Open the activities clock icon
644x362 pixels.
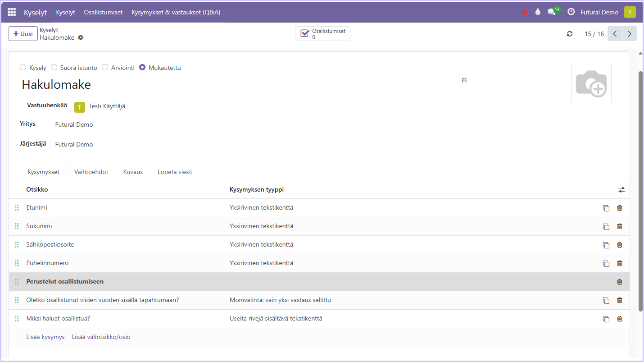point(571,12)
